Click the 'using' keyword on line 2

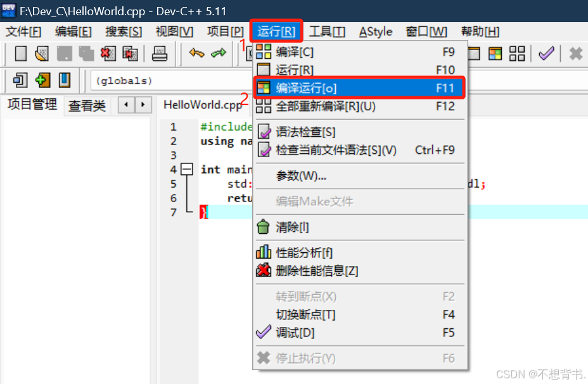pos(217,141)
